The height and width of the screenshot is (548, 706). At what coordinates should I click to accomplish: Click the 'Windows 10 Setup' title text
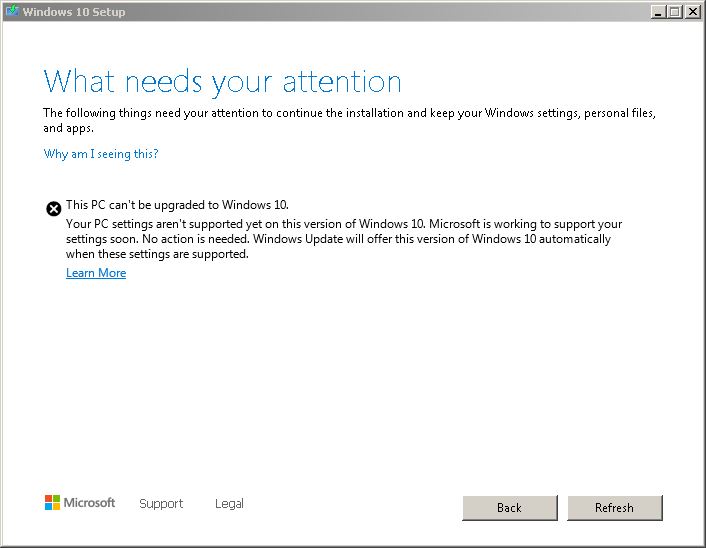[x=74, y=12]
